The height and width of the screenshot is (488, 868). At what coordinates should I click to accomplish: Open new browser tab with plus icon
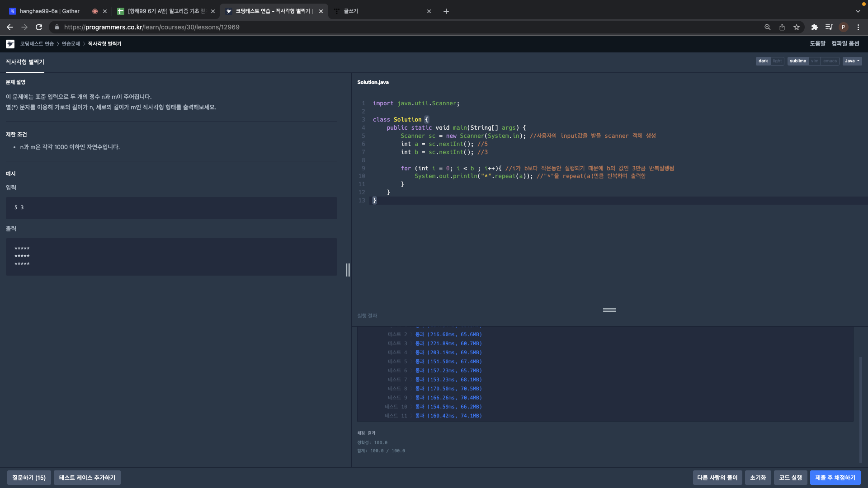[446, 11]
